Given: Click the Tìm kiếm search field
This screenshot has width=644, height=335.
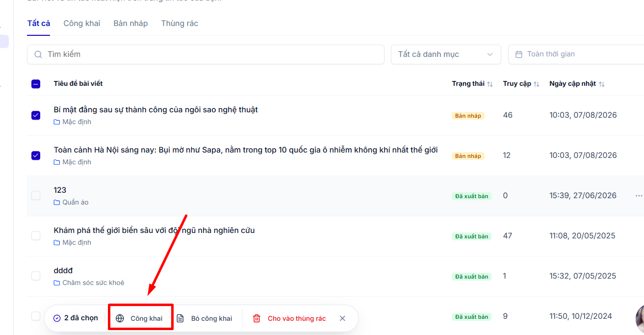Looking at the screenshot, I should [206, 54].
